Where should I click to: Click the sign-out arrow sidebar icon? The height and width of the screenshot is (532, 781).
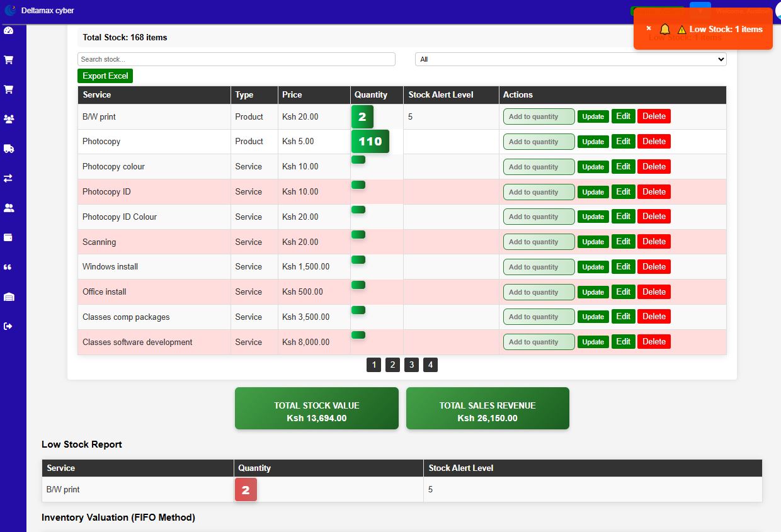pyautogui.click(x=8, y=326)
